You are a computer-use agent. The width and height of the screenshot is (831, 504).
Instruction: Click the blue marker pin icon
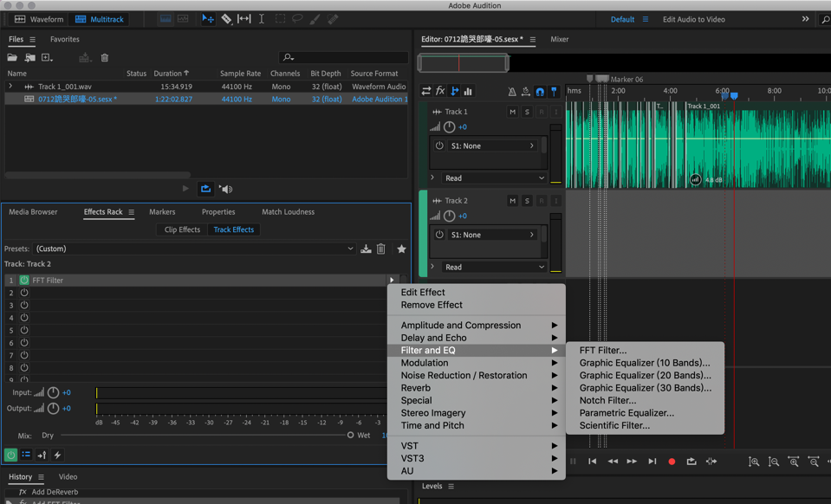[x=554, y=92]
